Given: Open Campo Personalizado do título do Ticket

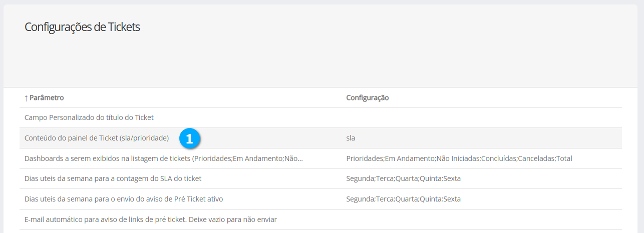Looking at the screenshot, I should [x=89, y=117].
